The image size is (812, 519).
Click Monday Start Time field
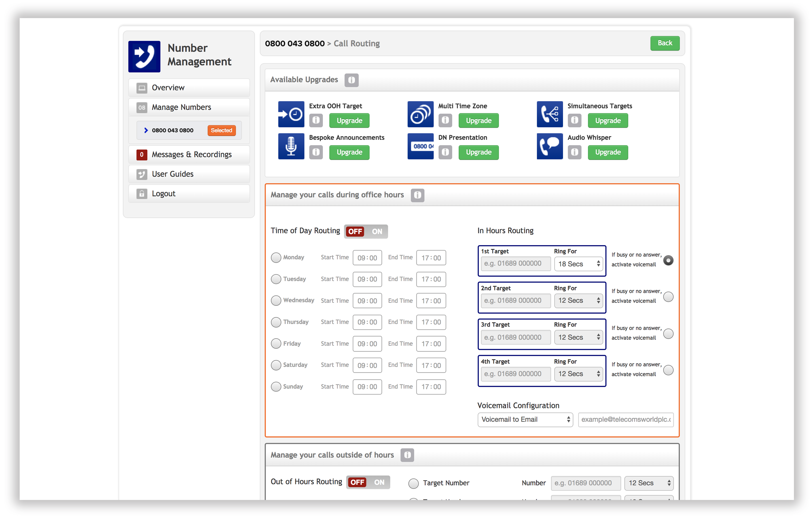[367, 258]
